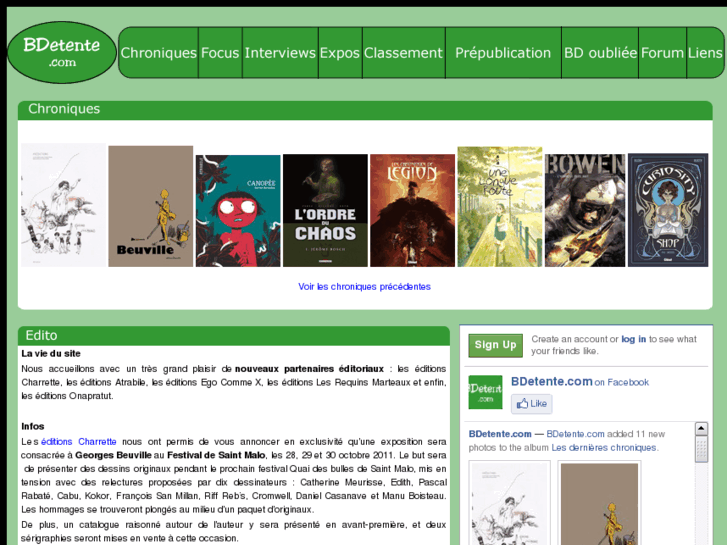Go to the BD oubliée section
The image size is (727, 545).
click(600, 53)
